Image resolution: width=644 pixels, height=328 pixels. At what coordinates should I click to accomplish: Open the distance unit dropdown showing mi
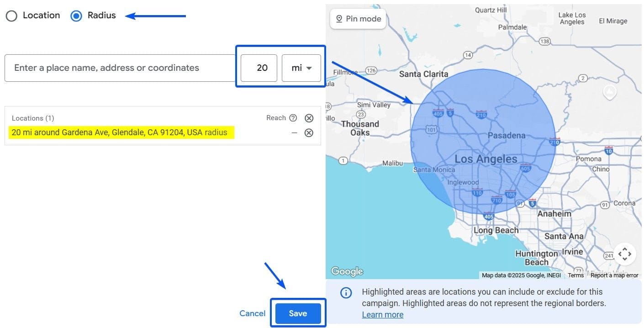click(x=301, y=67)
